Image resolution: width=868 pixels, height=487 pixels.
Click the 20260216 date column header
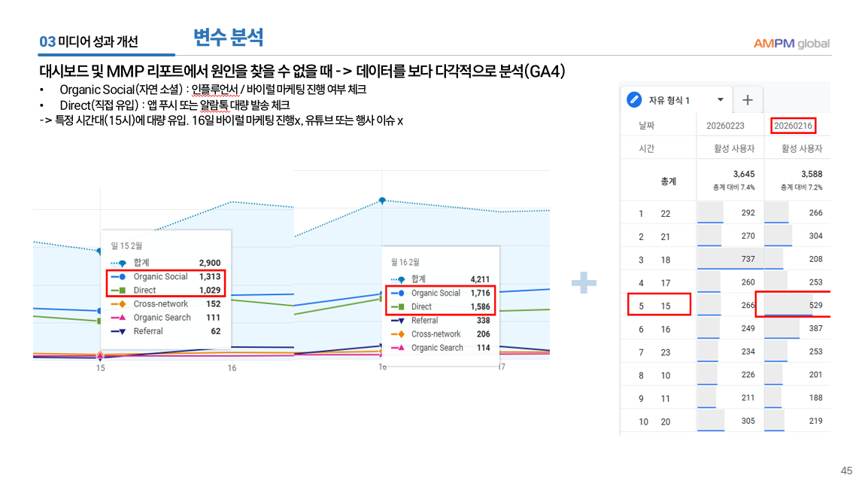click(x=794, y=126)
